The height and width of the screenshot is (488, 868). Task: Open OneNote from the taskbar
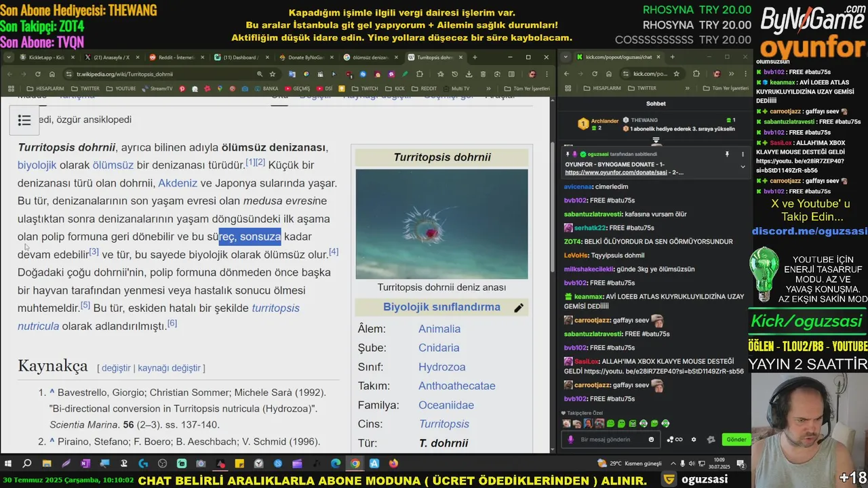pyautogui.click(x=85, y=464)
